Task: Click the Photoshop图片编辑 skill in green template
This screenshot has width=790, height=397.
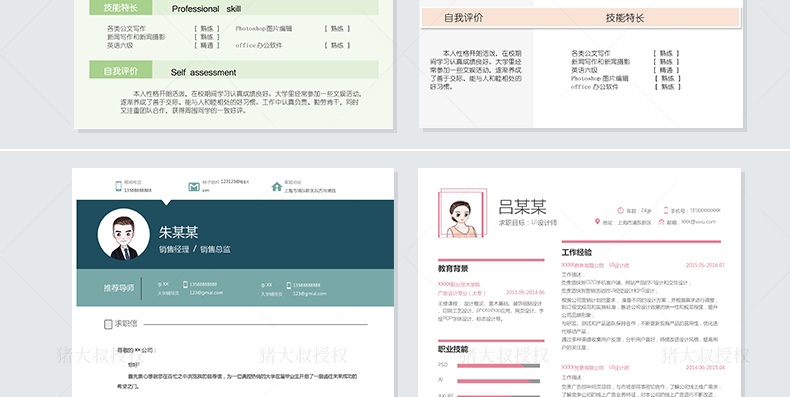Action: 264,29
